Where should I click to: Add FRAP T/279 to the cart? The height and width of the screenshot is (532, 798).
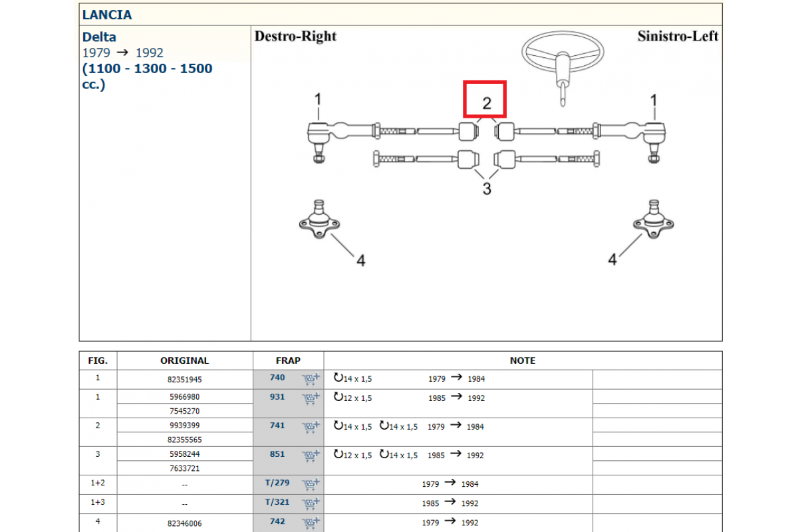[311, 485]
